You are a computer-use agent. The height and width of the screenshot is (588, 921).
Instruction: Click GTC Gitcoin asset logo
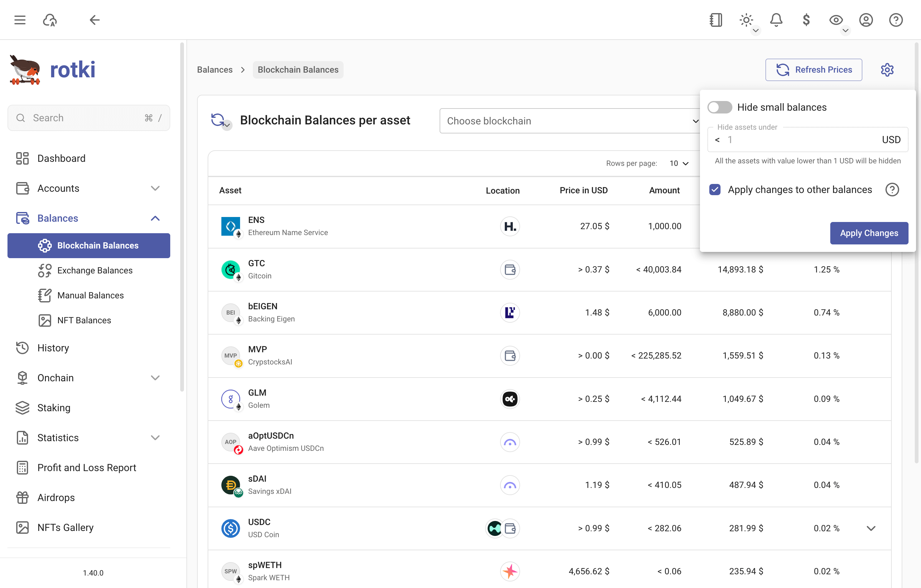click(231, 270)
